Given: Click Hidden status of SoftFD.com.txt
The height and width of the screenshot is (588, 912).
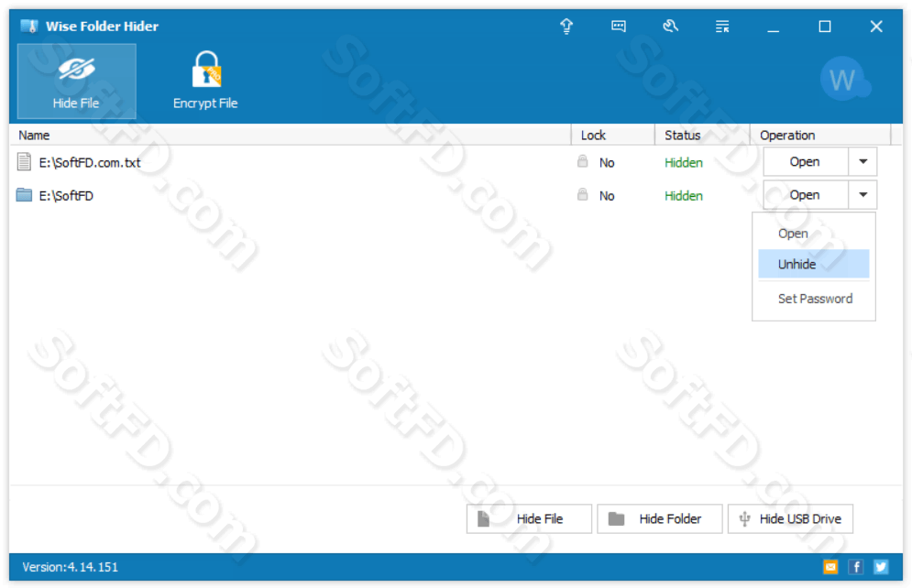Looking at the screenshot, I should 684,163.
